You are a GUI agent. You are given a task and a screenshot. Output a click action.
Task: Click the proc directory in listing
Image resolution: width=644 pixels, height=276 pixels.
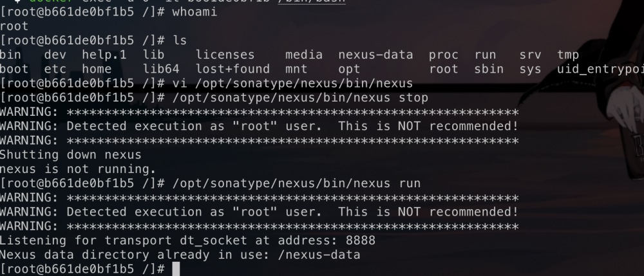(444, 55)
